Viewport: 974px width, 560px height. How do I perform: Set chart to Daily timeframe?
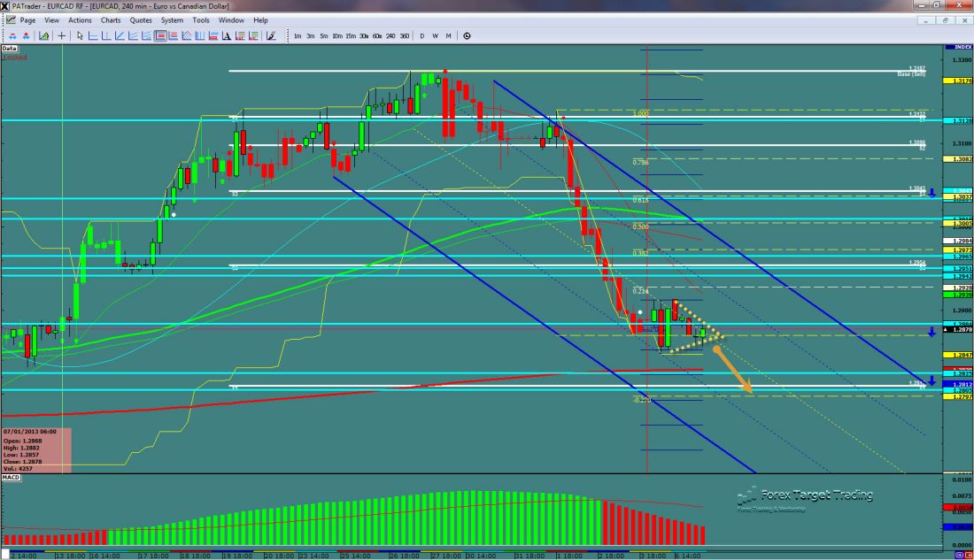pyautogui.click(x=421, y=35)
